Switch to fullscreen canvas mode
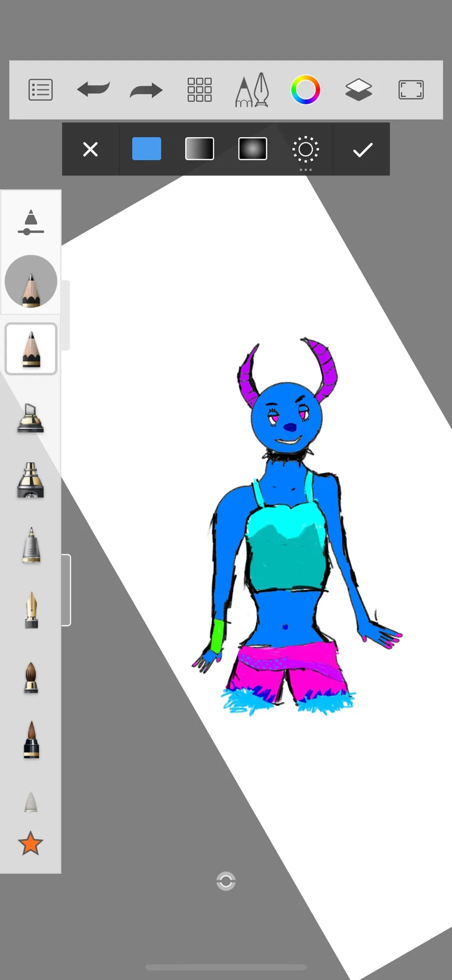Screen dimensions: 452x980 click(x=411, y=90)
